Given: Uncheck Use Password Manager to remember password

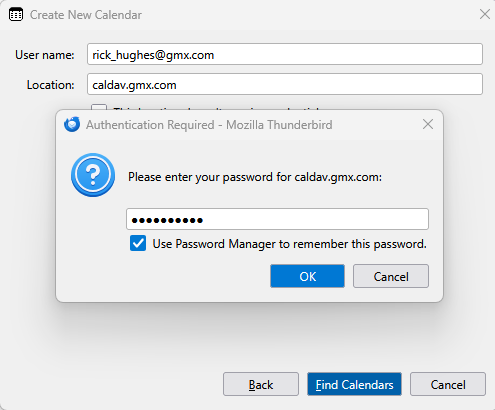Looking at the screenshot, I should pyautogui.click(x=138, y=243).
